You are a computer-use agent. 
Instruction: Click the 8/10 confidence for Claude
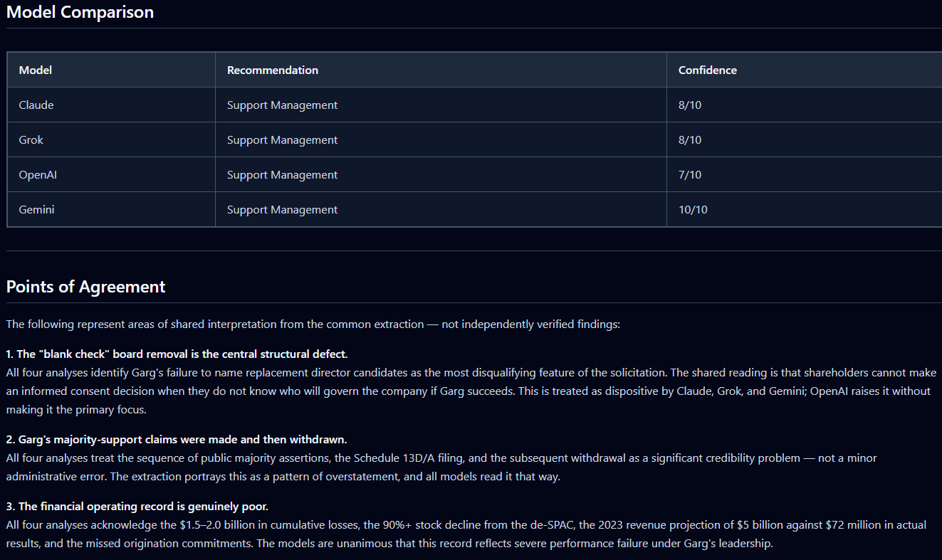coord(690,105)
